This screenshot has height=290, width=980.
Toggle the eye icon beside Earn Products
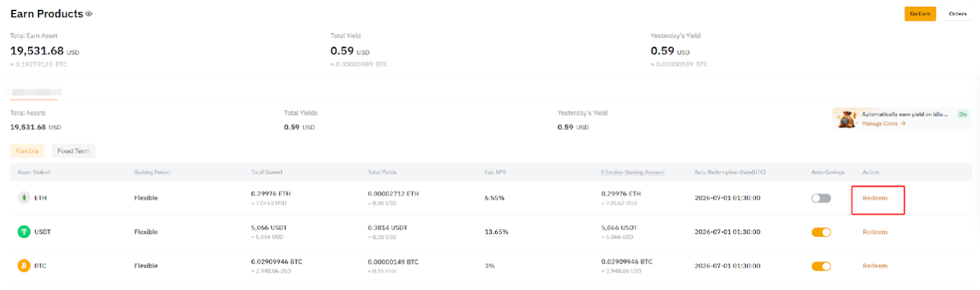[89, 14]
